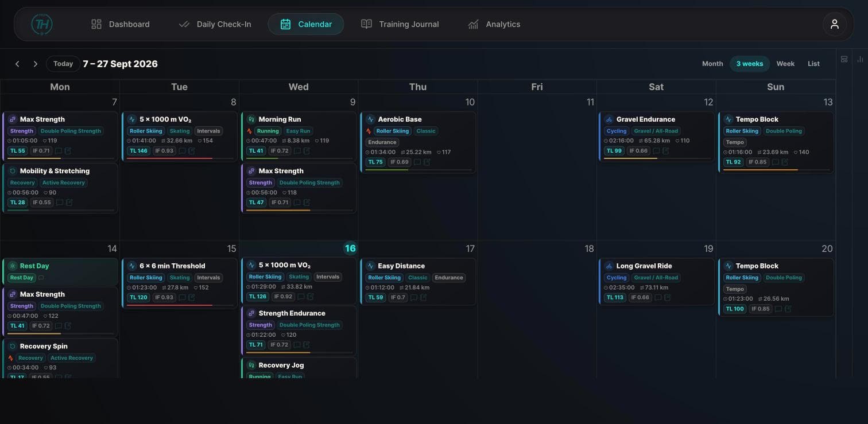Go to previous calendar period arrow
868x424 pixels.
coord(17,64)
